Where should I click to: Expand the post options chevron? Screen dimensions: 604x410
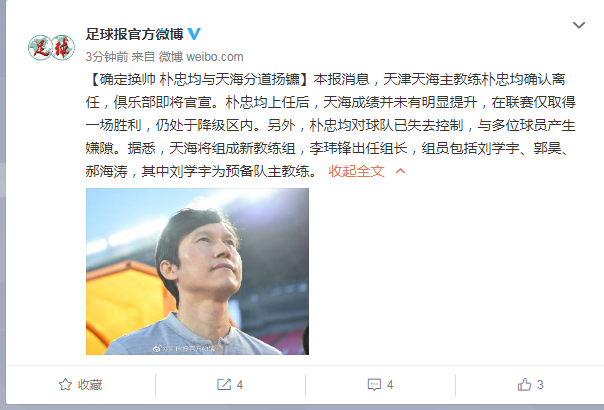(x=579, y=25)
